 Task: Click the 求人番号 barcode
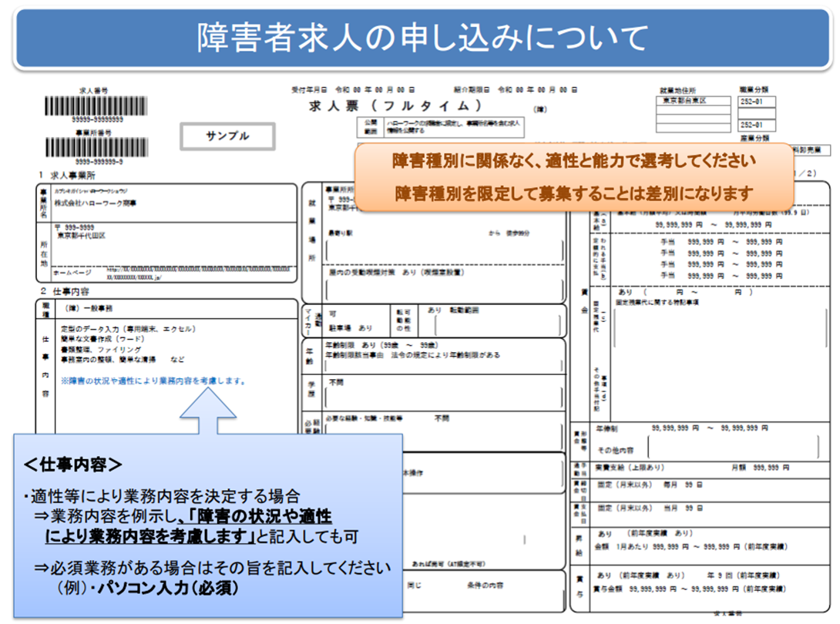pos(96,106)
